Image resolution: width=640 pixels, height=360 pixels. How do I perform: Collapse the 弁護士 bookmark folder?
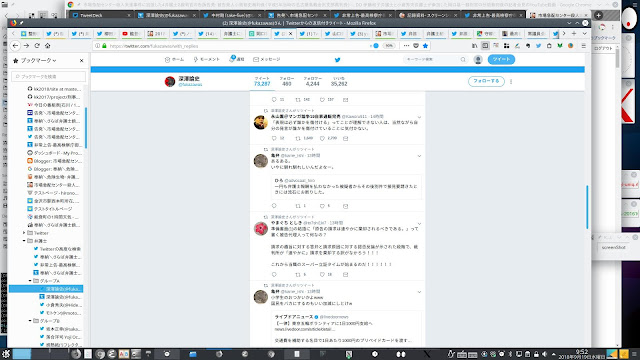click(24, 241)
